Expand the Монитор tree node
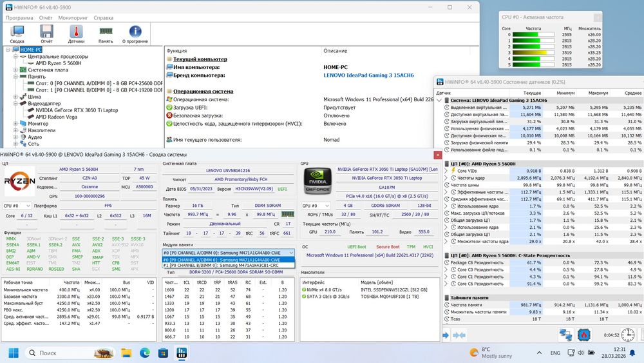644x363 pixels. (x=15, y=123)
